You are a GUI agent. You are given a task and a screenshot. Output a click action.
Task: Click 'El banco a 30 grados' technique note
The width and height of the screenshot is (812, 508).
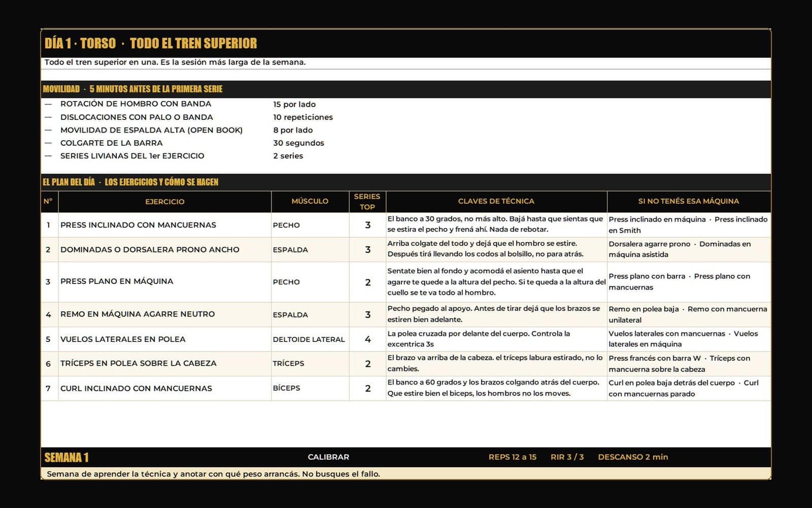coord(496,224)
